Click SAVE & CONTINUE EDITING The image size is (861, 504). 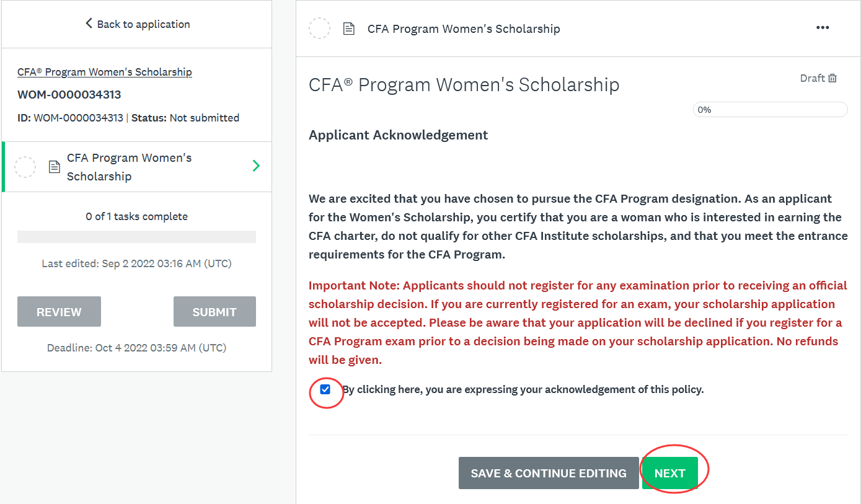(x=549, y=473)
